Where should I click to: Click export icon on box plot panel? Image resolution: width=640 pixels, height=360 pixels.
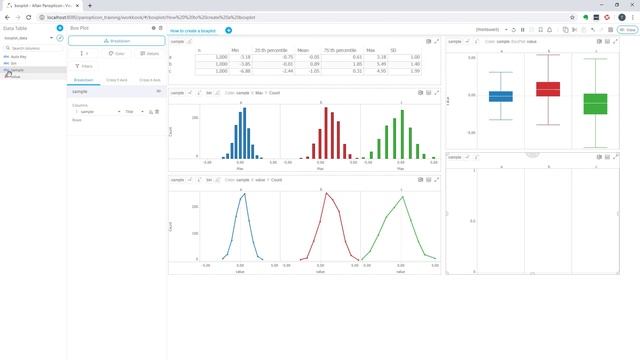(599, 41)
